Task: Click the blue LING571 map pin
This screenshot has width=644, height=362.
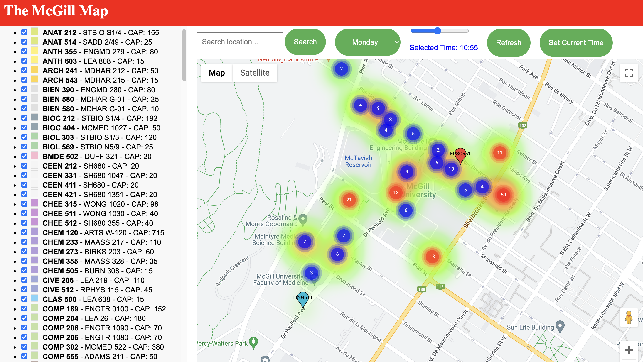Action: (x=303, y=299)
